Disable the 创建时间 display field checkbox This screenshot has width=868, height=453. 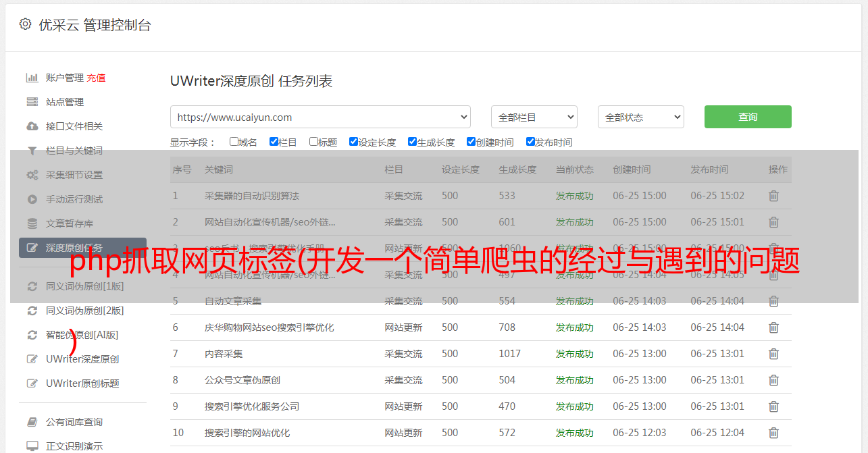tap(471, 142)
